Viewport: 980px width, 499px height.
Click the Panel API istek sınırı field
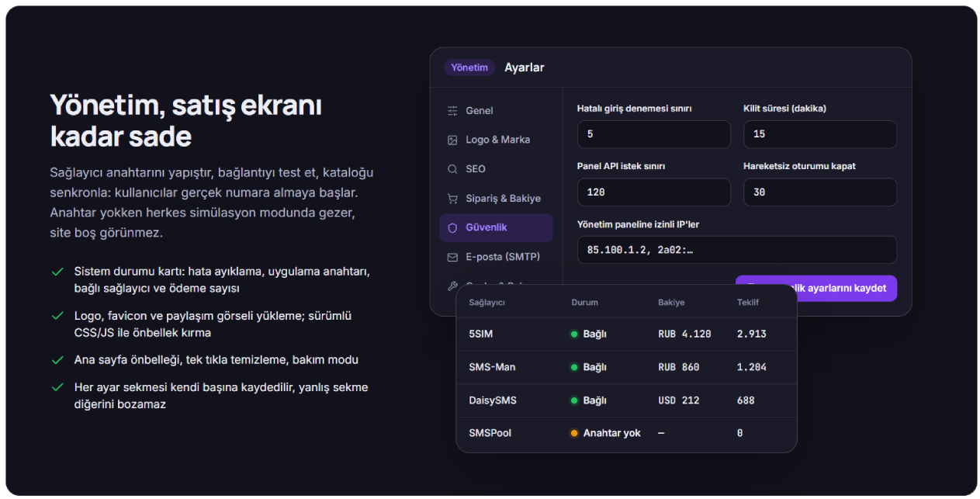654,192
